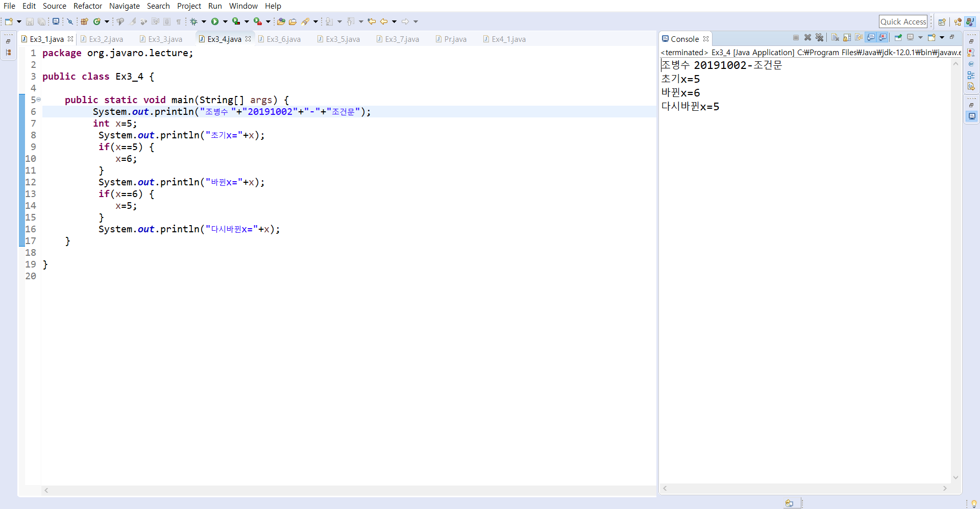The height and width of the screenshot is (509, 980).
Task: Click Remove All Terminated Launches icon
Action: (x=820, y=37)
